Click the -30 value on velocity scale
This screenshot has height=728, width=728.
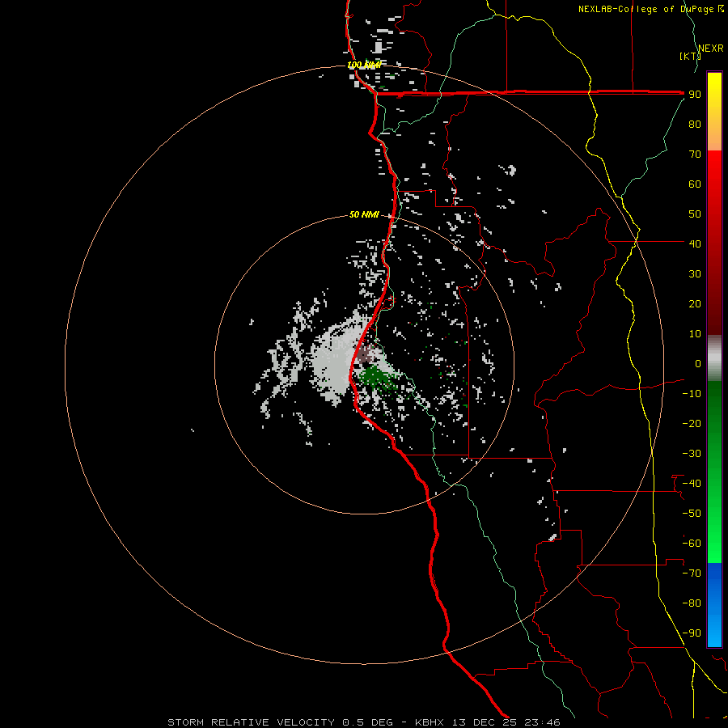[x=692, y=454]
